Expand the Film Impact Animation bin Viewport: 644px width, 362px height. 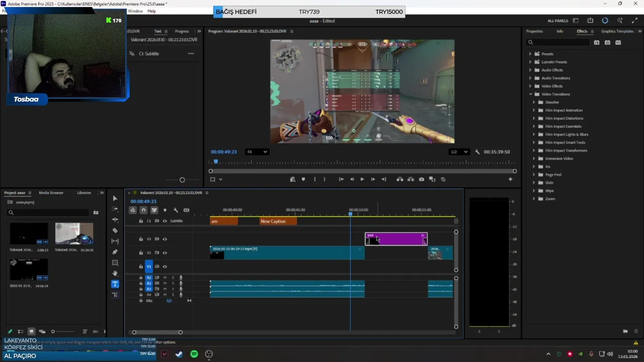click(x=534, y=110)
